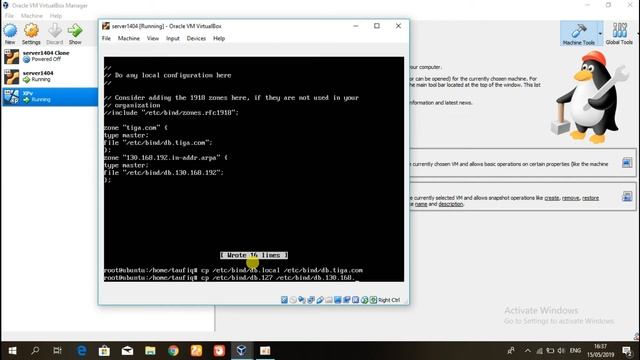This screenshot has width=640, height=360.
Task: Expand the Machine Tools dropdown arrow
Action: click(600, 33)
